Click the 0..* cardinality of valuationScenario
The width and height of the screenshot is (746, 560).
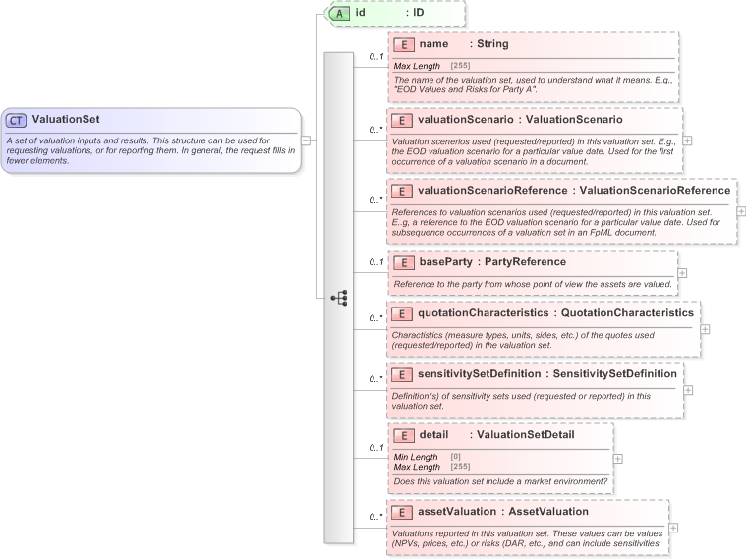point(375,130)
